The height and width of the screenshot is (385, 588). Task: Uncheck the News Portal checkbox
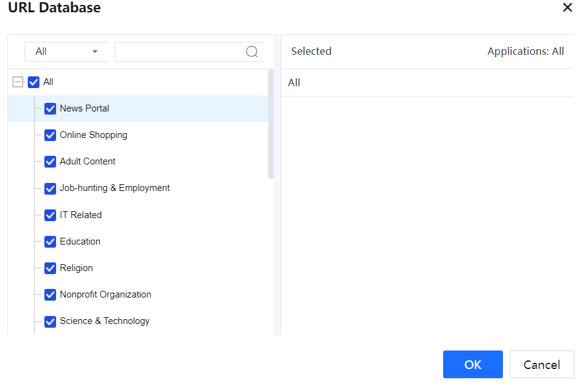point(51,108)
